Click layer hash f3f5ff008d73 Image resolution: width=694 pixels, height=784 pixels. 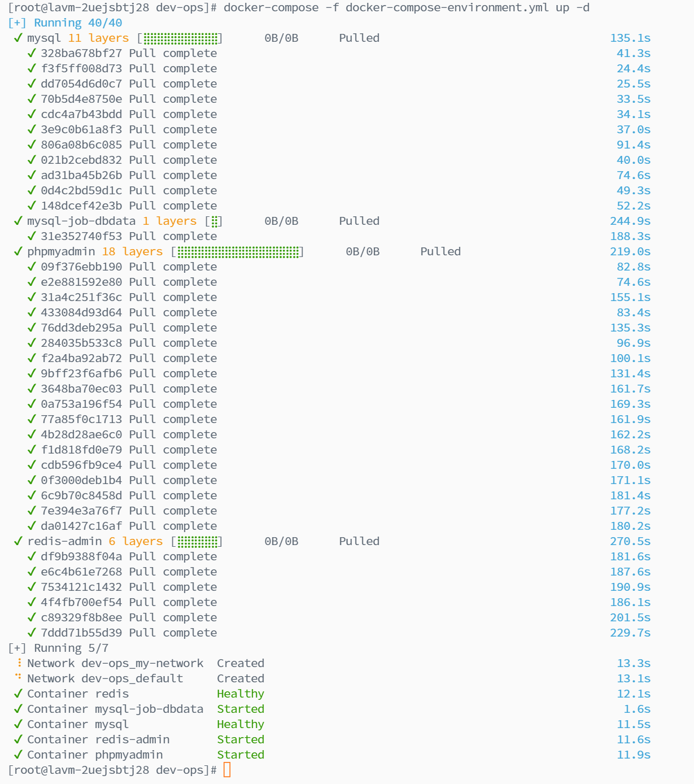pyautogui.click(x=81, y=69)
